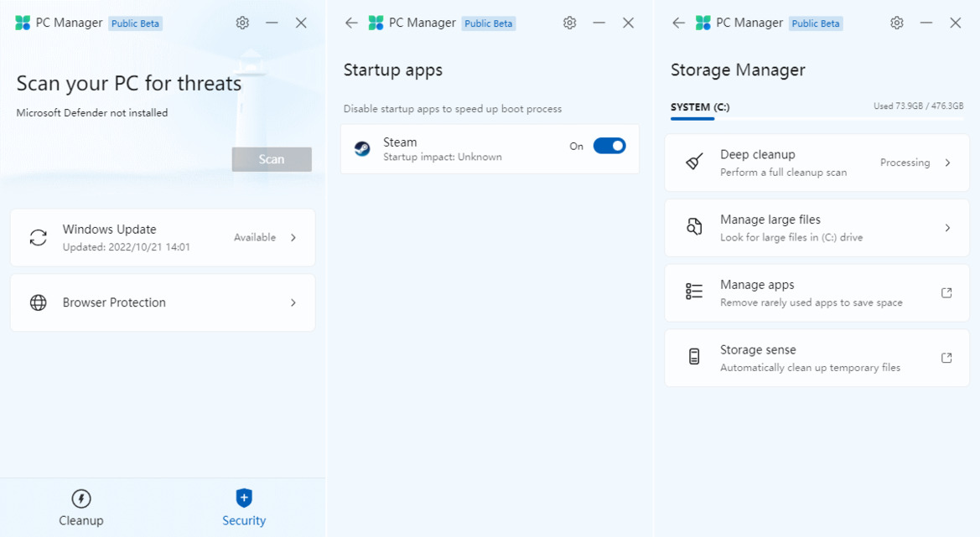Click 'Look for large files in (C:) drive' text
The width and height of the screenshot is (980, 537).
click(791, 237)
